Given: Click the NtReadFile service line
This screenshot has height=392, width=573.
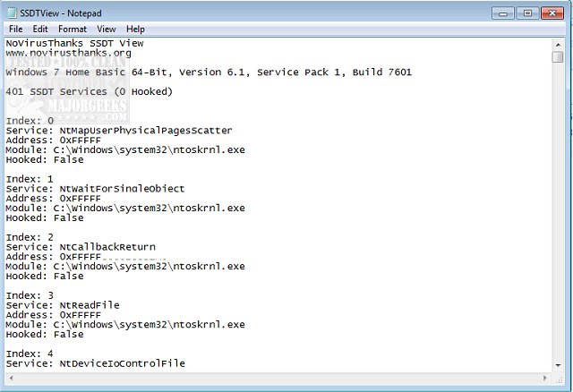Looking at the screenshot, I should click(63, 305).
